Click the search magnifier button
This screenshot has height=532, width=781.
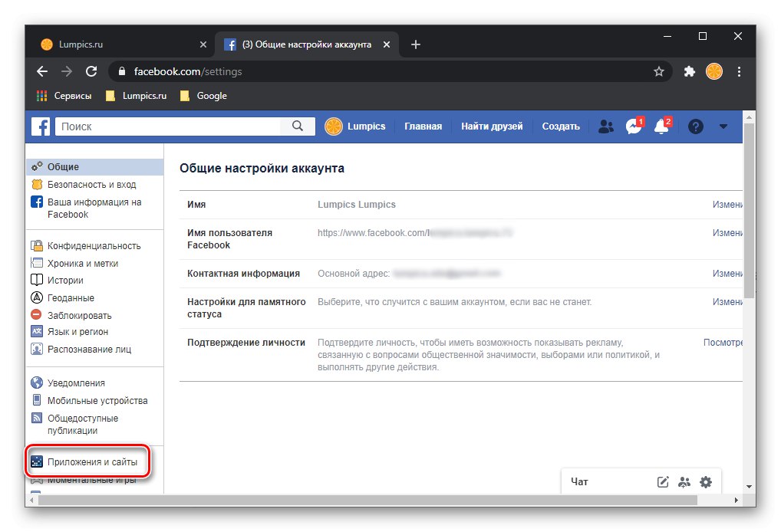298,126
